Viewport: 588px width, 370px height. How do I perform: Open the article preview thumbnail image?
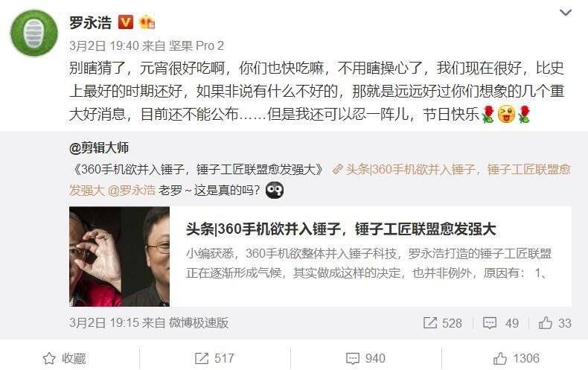coord(119,256)
